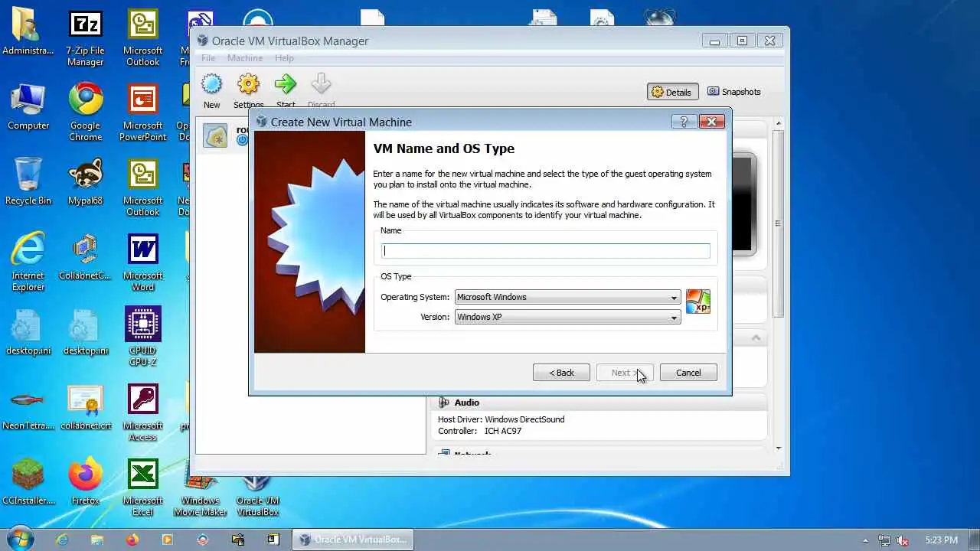Click Firefox icon in taskbar
Screen dimensions: 980x551
pos(132,540)
